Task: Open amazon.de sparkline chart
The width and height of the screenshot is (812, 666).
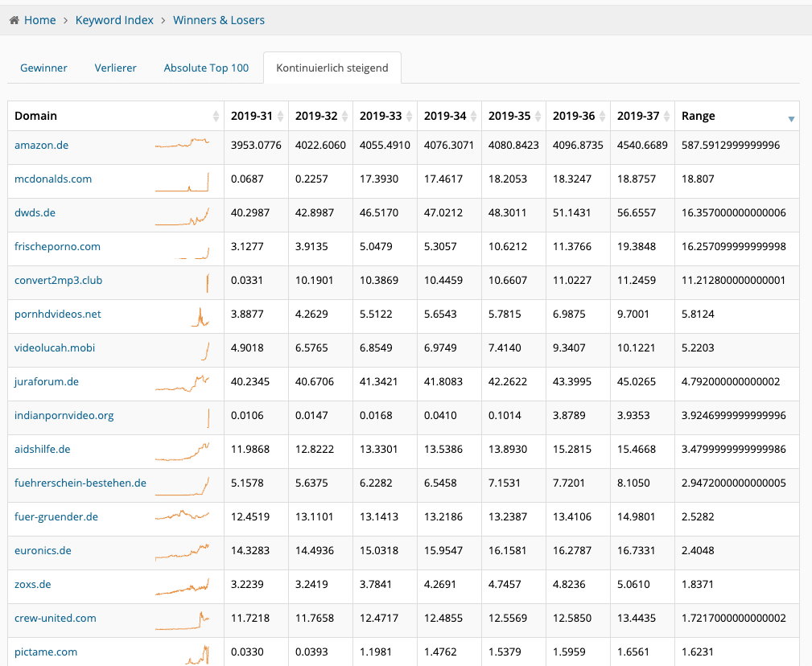Action: (x=183, y=143)
